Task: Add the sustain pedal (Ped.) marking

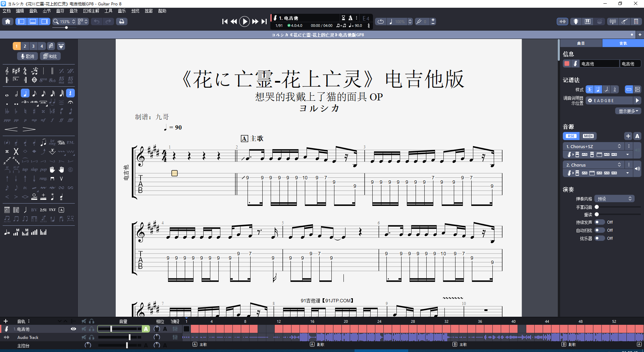Action: [x=61, y=142]
